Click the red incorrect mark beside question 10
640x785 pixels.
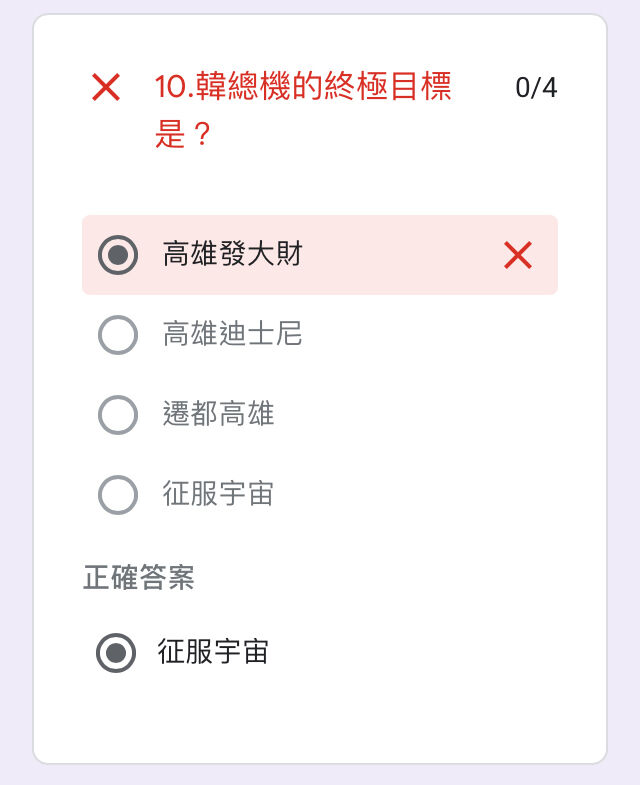[x=106, y=87]
